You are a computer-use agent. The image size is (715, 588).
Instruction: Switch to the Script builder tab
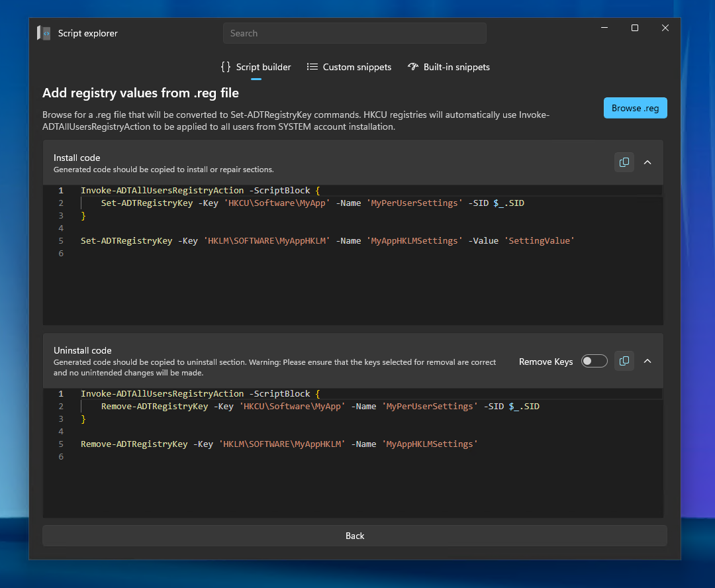(x=256, y=67)
